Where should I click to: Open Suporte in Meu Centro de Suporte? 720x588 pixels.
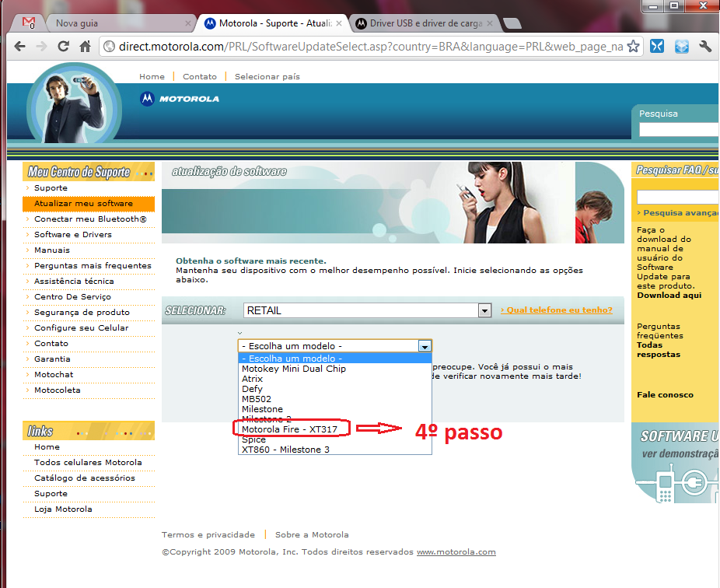pos(51,188)
